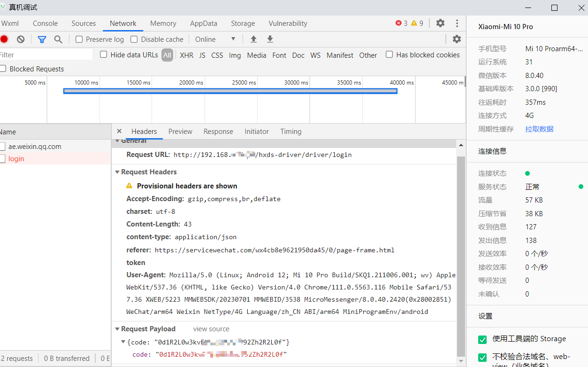Click the red error count 3
This screenshot has height=367, width=588.
click(x=402, y=23)
